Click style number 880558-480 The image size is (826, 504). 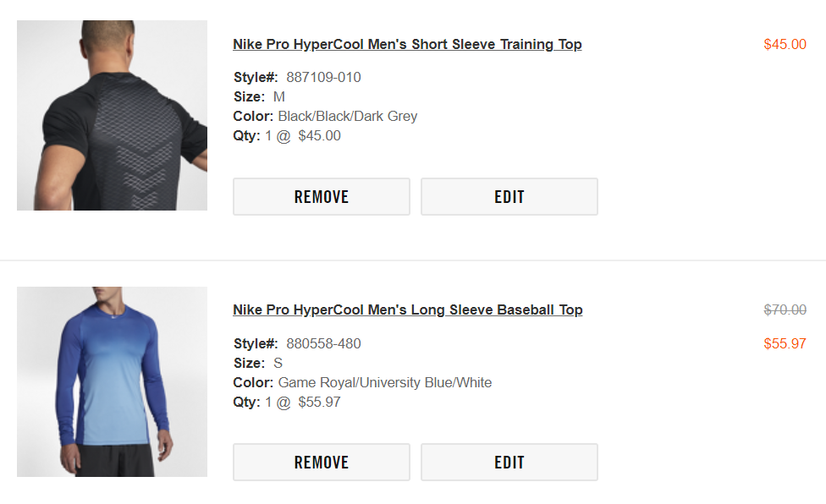point(323,344)
